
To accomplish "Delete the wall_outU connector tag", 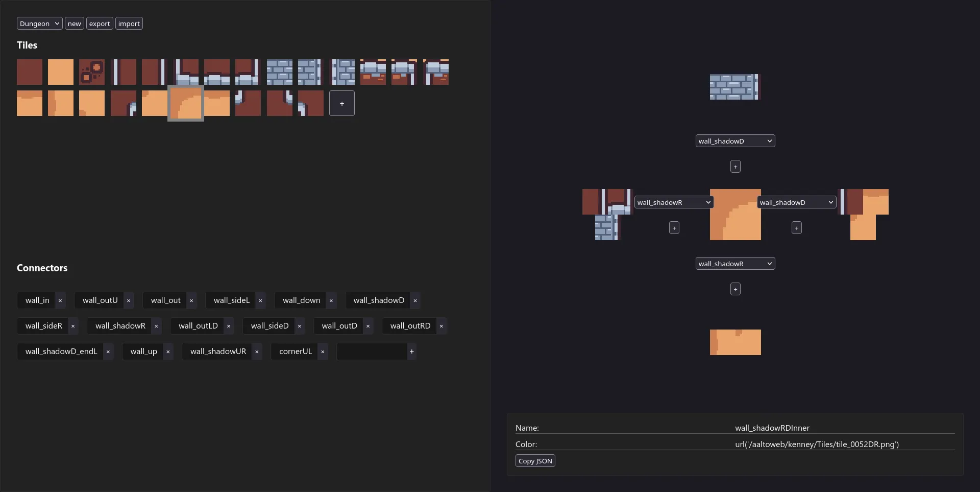I will click(x=129, y=300).
